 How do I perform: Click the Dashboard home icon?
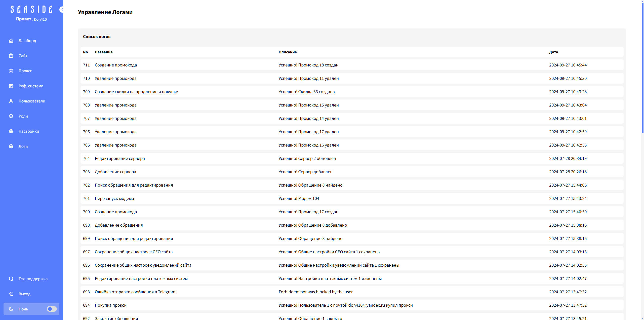11,41
